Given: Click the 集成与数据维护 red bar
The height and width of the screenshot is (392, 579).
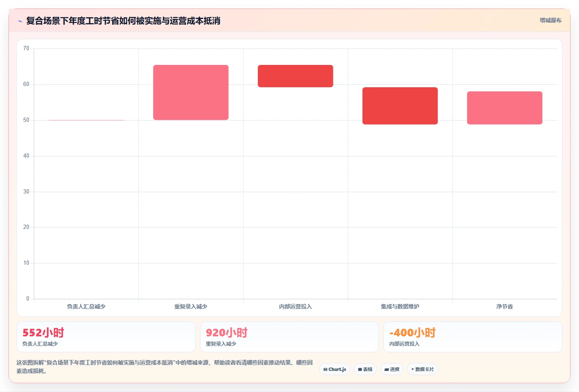Looking at the screenshot, I should coord(400,106).
